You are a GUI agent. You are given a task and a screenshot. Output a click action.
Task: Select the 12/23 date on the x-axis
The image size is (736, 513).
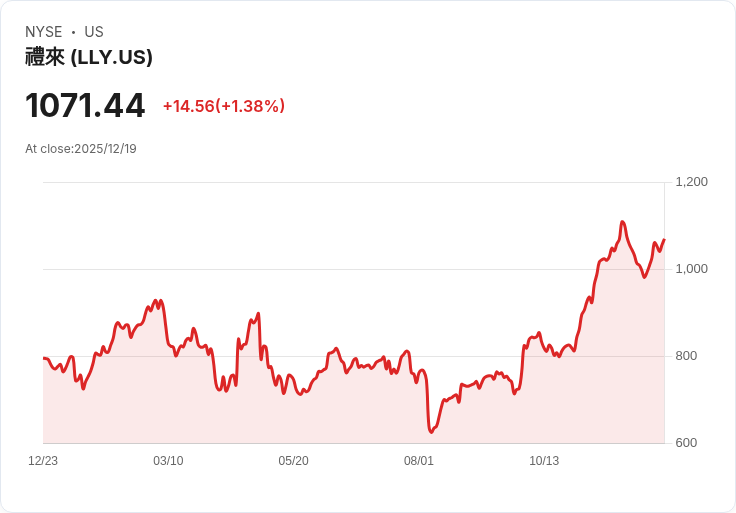tap(43, 461)
